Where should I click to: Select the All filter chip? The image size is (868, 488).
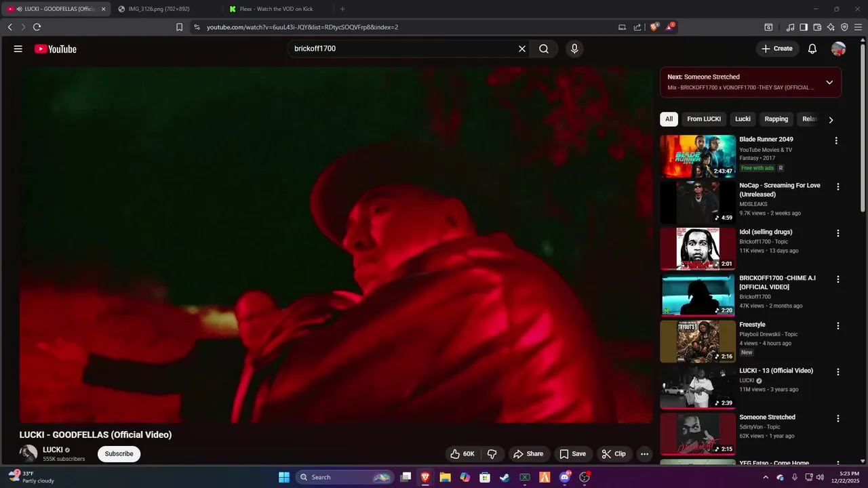coord(669,119)
